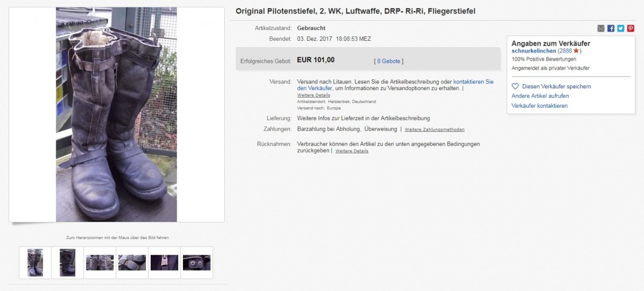This screenshot has width=644, height=291.
Task: Select the second boots thumbnail
Action: 68,263
